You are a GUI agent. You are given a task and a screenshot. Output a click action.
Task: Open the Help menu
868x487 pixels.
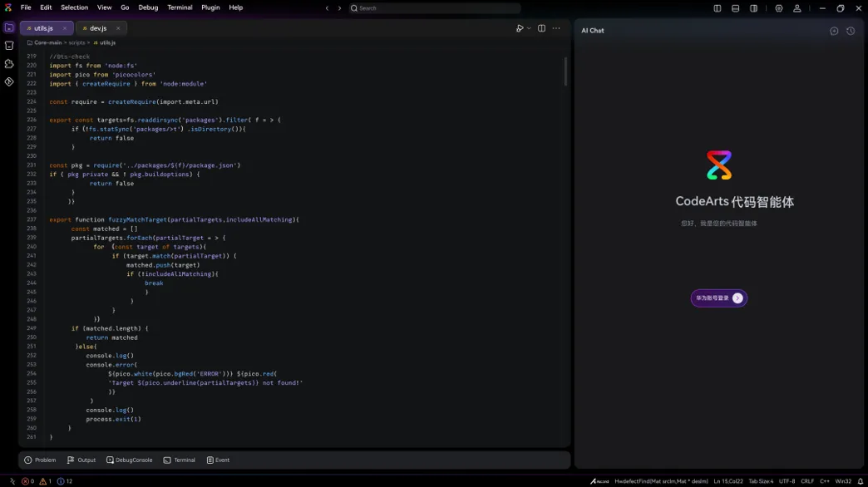(236, 7)
